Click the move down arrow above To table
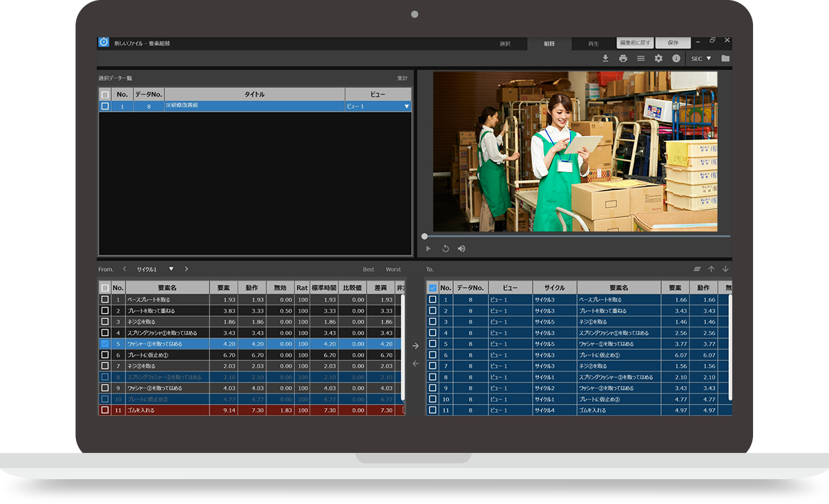829x504 pixels. pyautogui.click(x=725, y=269)
